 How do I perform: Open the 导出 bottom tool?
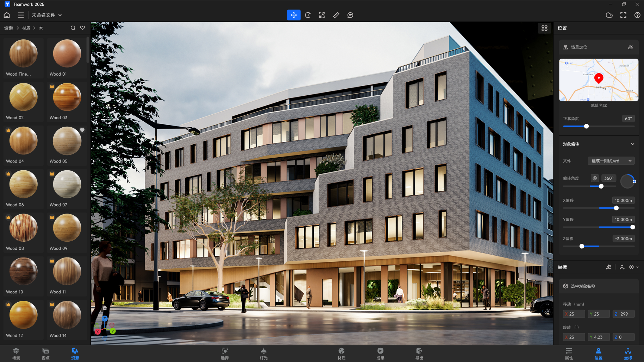pos(419,354)
